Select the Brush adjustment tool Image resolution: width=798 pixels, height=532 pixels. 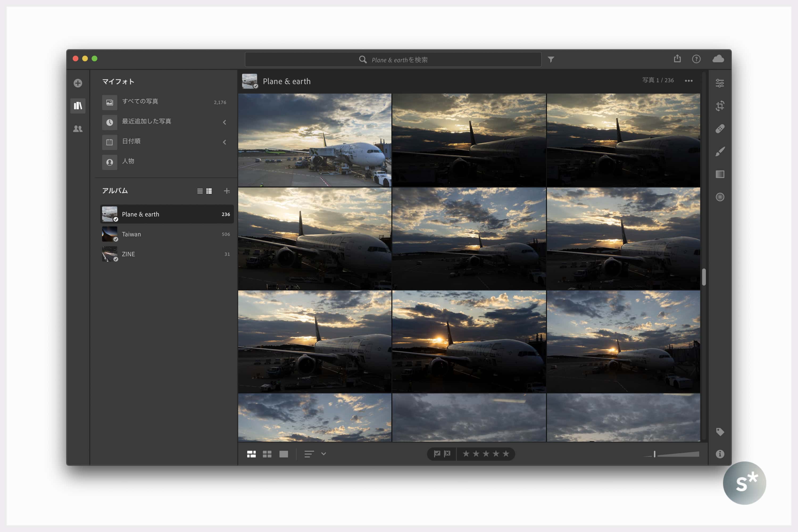720,151
